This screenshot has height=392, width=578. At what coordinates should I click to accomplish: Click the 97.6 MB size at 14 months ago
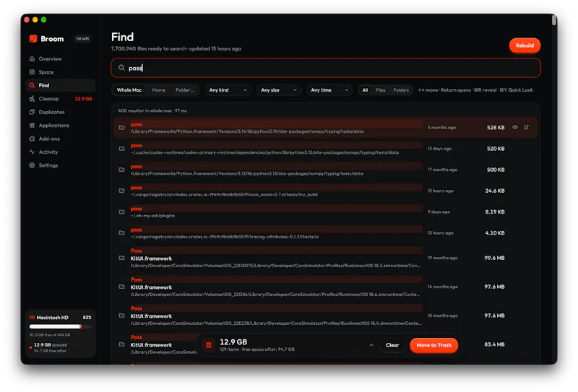(x=494, y=287)
